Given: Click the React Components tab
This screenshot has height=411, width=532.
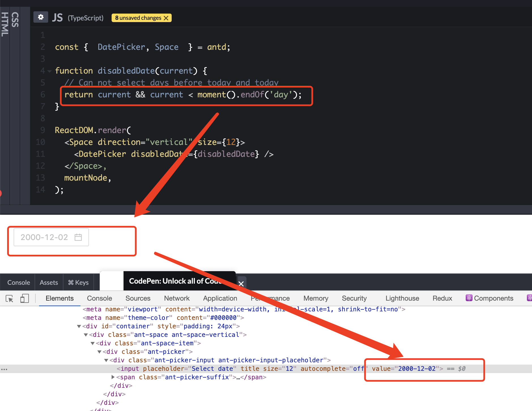Looking at the screenshot, I should point(490,298).
